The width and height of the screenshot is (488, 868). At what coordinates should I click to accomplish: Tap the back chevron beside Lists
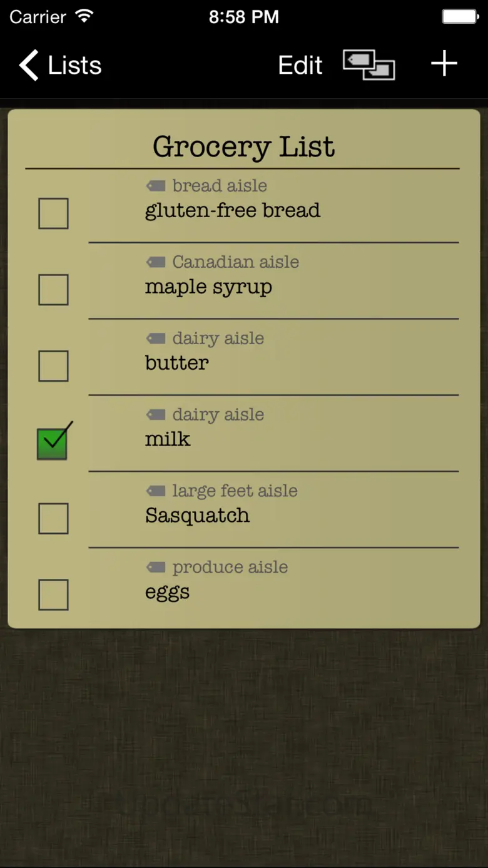(29, 65)
